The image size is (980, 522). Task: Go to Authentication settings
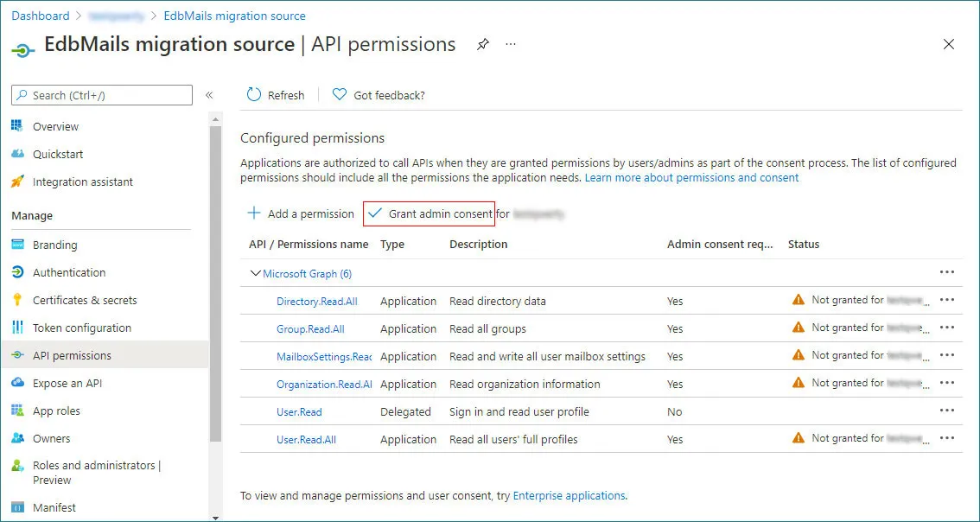[x=69, y=272]
